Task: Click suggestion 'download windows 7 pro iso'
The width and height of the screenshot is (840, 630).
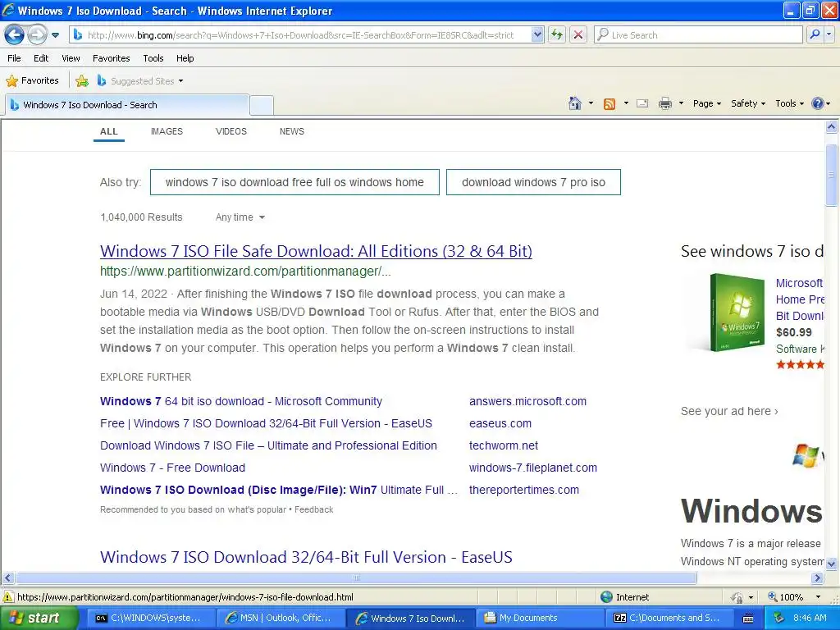Action: point(533,182)
